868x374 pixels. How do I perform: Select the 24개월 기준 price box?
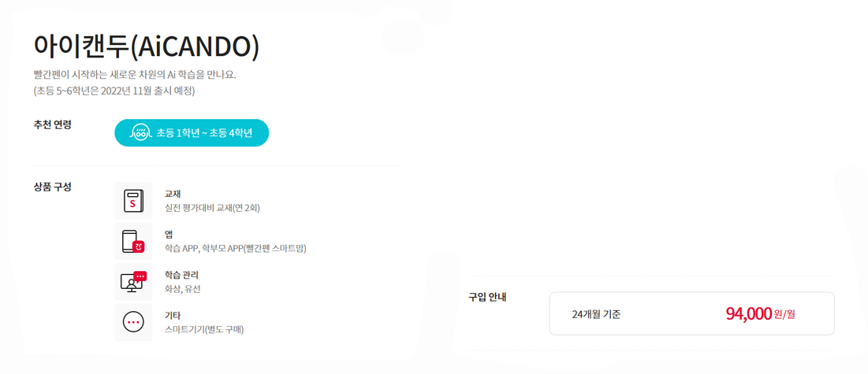point(691,313)
